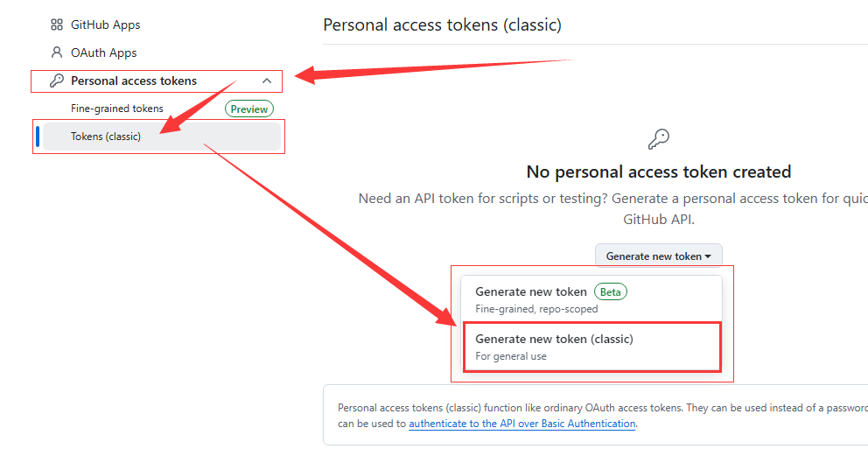Select the Personal access tokens section label

click(x=134, y=81)
